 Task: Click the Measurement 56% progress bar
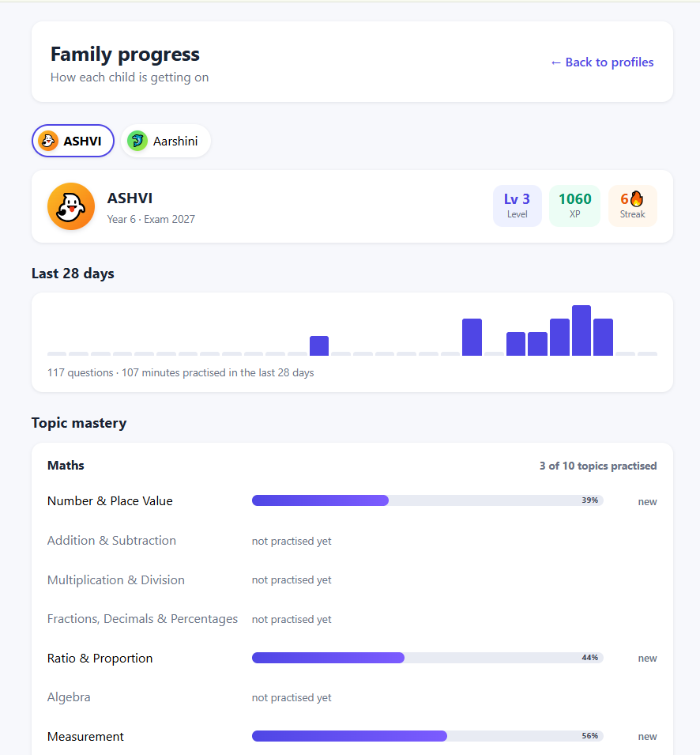tap(427, 736)
